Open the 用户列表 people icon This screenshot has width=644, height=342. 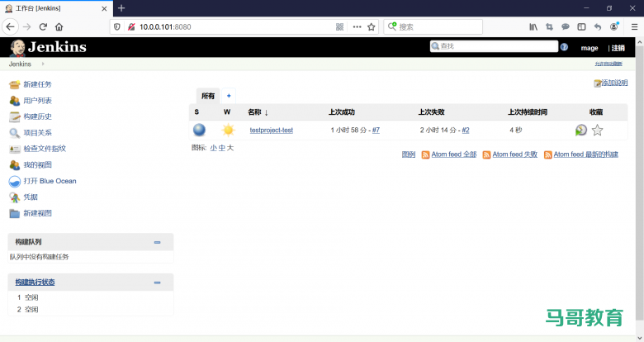(x=14, y=101)
